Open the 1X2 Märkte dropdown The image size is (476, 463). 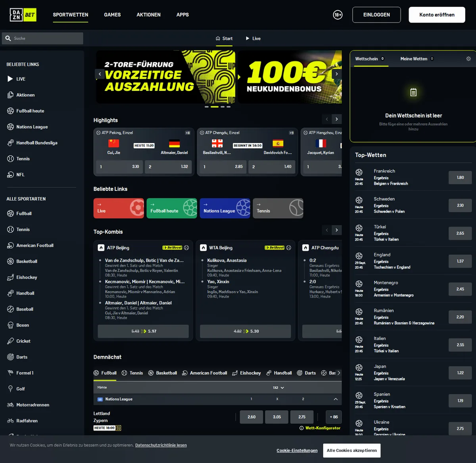click(x=278, y=388)
